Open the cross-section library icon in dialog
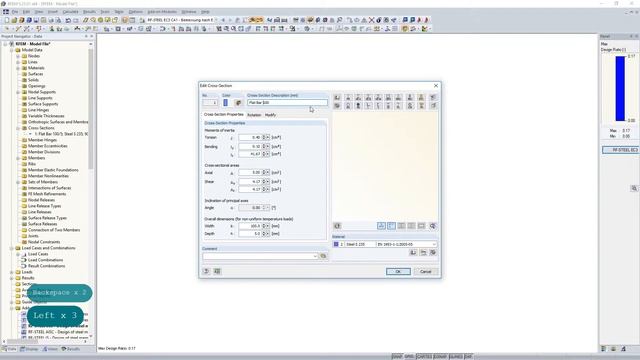 [x=337, y=98]
